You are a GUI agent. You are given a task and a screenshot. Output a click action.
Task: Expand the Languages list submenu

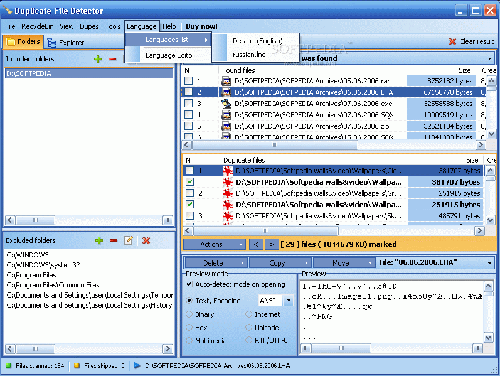coord(168,40)
